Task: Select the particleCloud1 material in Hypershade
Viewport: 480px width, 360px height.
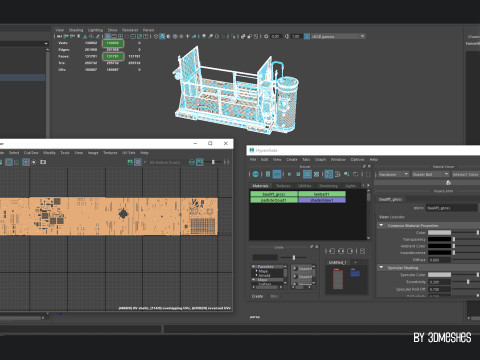Action: pyautogui.click(x=274, y=200)
